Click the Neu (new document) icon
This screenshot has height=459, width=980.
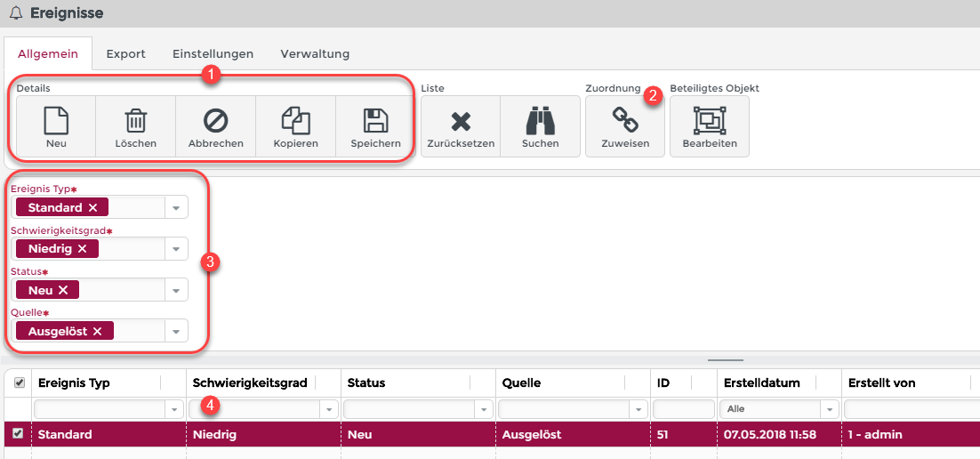click(56, 120)
